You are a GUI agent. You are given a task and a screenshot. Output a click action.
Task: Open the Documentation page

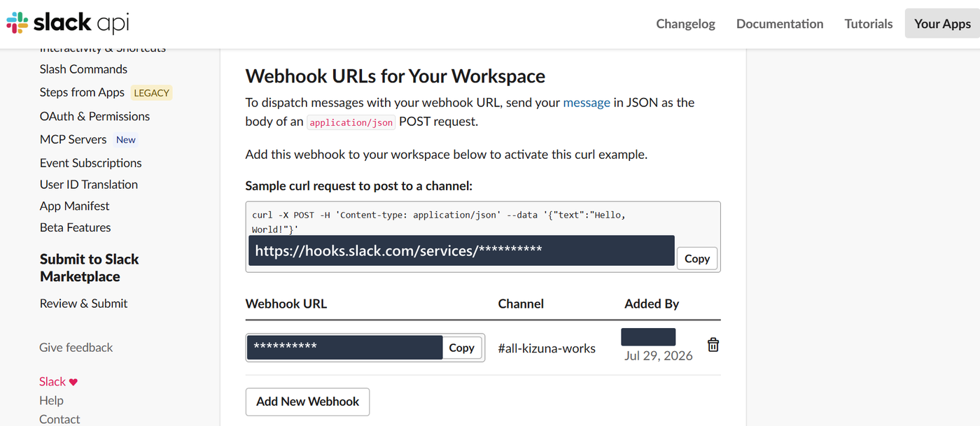tap(780, 23)
